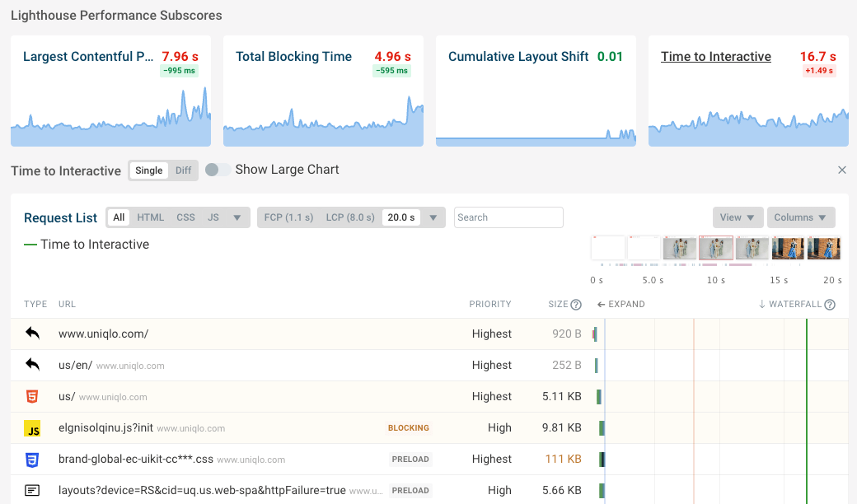Click CSS icon for brand-global-ec-uikit row
The height and width of the screenshot is (504, 857).
(x=32, y=460)
